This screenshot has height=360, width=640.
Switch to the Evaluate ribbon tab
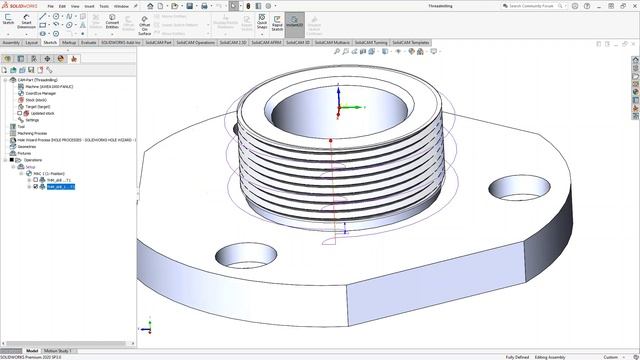[88, 42]
